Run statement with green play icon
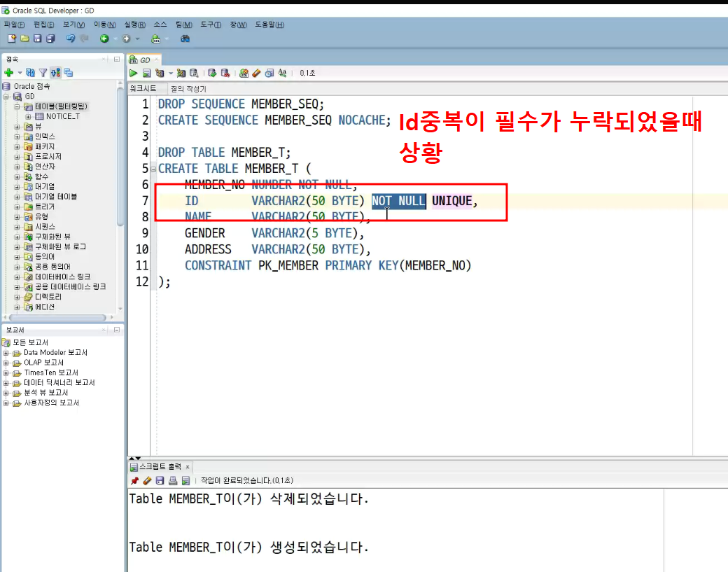The width and height of the screenshot is (728, 572). [133, 73]
